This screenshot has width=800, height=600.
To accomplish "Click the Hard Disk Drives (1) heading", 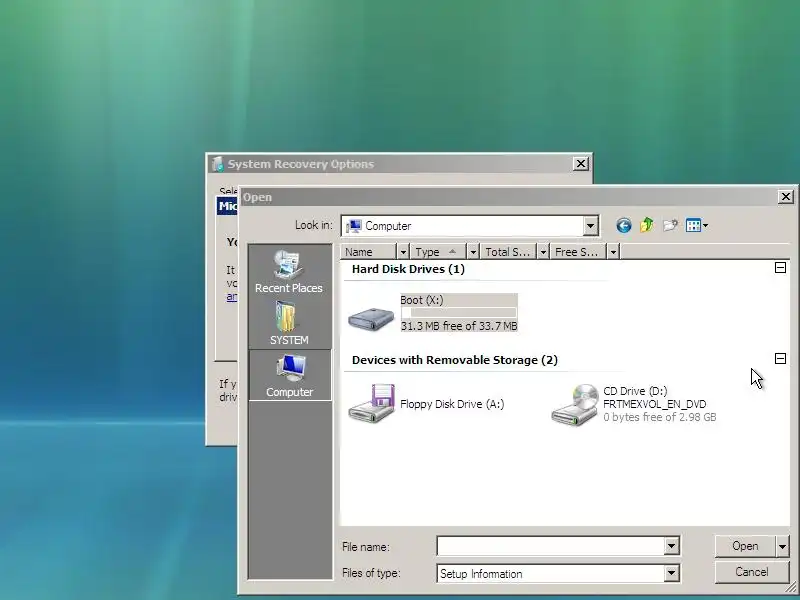I will (x=408, y=269).
